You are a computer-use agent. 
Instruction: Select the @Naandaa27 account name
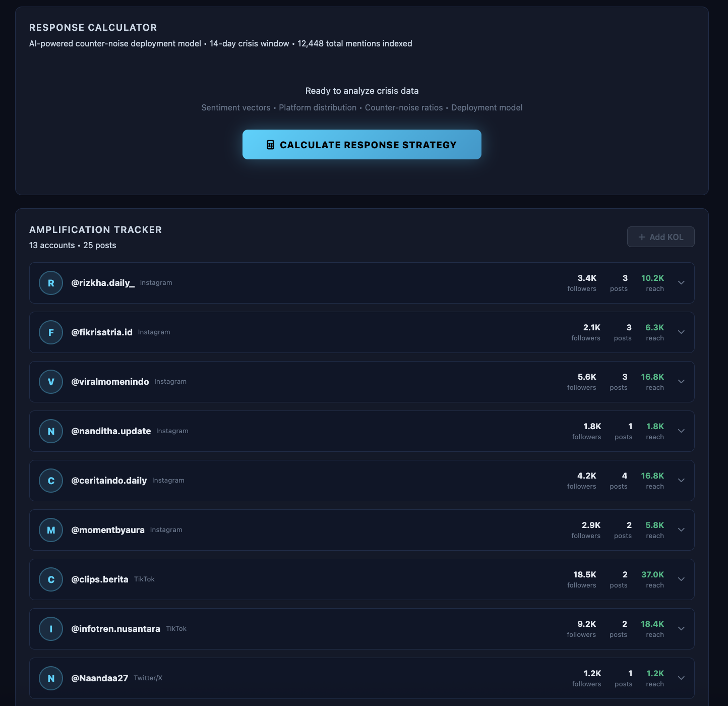(100, 678)
